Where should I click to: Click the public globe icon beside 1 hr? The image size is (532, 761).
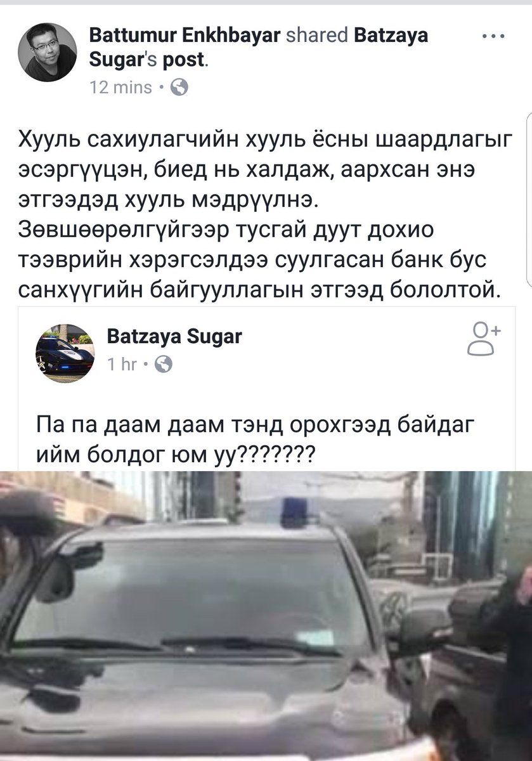click(163, 364)
